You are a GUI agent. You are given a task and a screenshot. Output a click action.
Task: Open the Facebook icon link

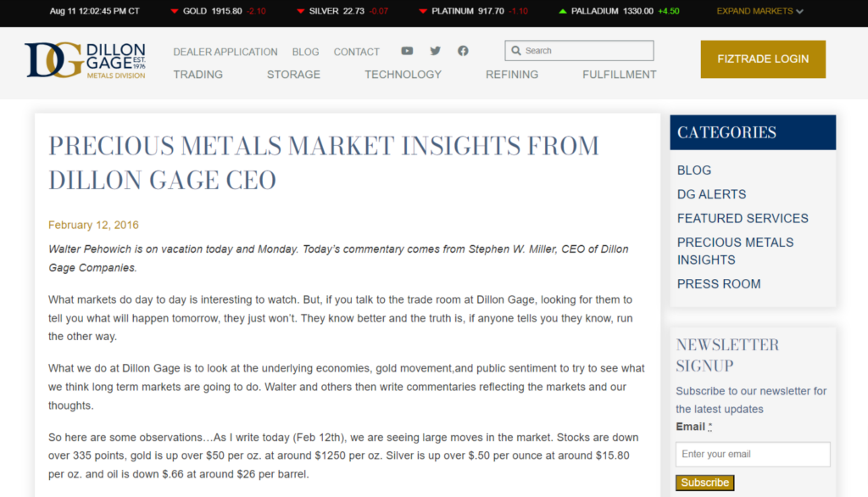click(x=463, y=51)
